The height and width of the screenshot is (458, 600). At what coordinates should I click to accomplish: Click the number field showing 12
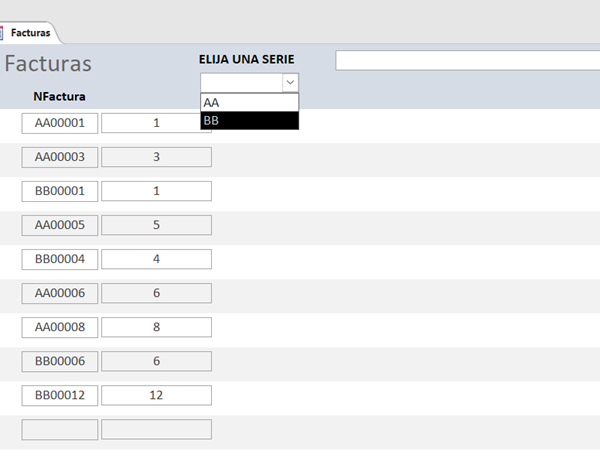click(x=156, y=395)
